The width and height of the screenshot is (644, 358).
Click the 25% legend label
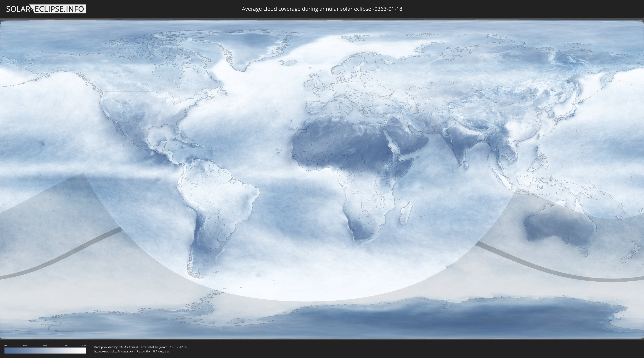point(25,345)
